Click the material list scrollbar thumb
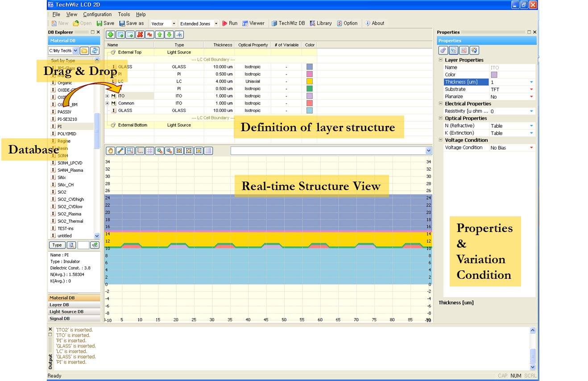The width and height of the screenshot is (588, 381). click(97, 131)
